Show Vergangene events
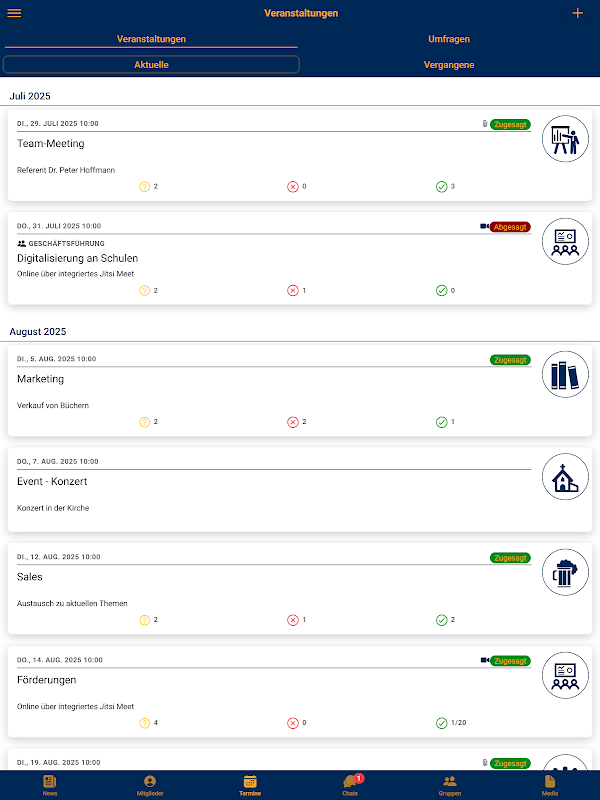Viewport: 600px width, 800px height. tap(449, 65)
